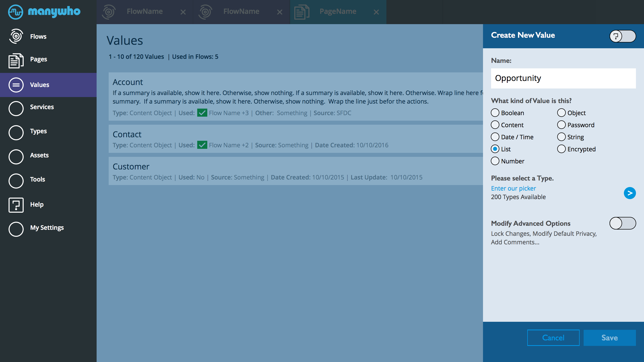Click the Save button

click(x=610, y=338)
